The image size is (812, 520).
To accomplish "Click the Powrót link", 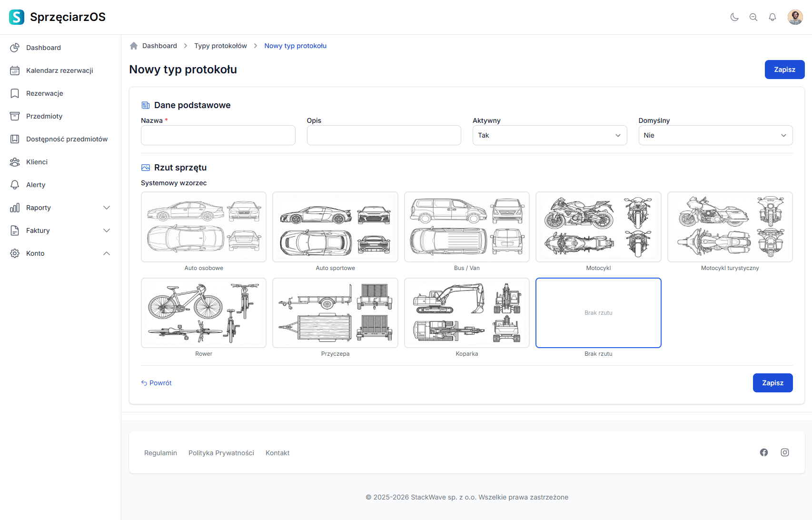I will click(x=157, y=383).
